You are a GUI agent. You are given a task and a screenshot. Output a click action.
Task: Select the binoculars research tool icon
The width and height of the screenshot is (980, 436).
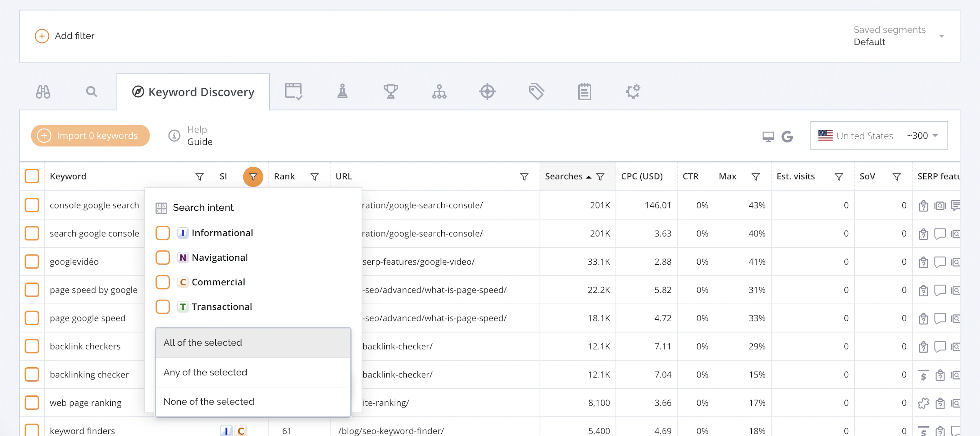coord(43,92)
